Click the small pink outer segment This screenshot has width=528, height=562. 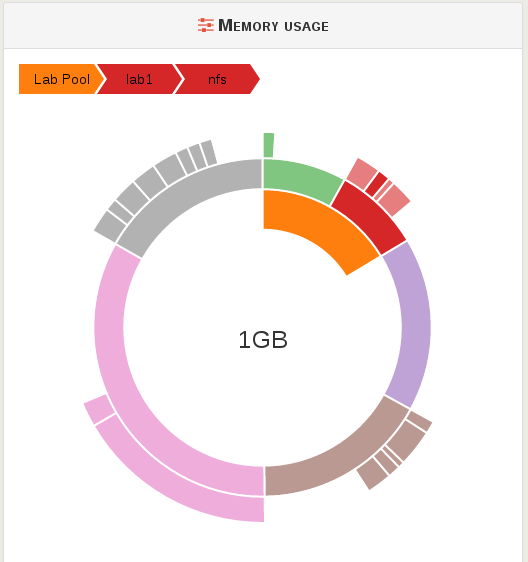pos(99,409)
